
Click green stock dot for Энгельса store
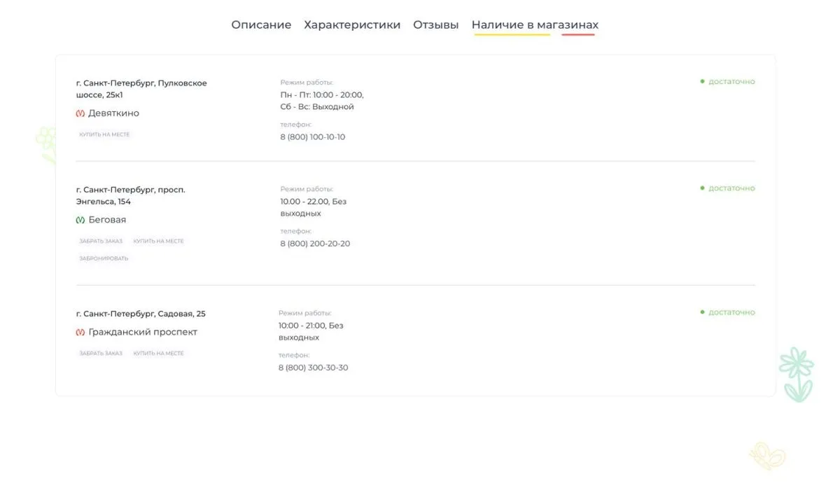click(702, 187)
